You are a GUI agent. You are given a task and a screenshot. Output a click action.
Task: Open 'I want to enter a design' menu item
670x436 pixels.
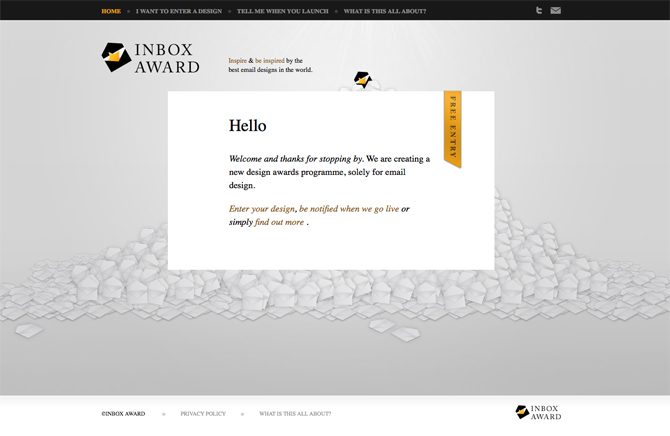[179, 11]
